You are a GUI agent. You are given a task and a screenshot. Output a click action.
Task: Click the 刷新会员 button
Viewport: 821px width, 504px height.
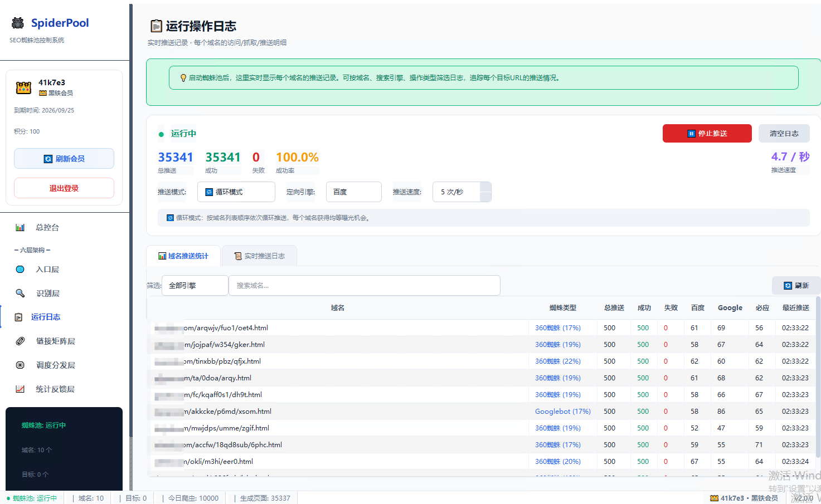(64, 159)
